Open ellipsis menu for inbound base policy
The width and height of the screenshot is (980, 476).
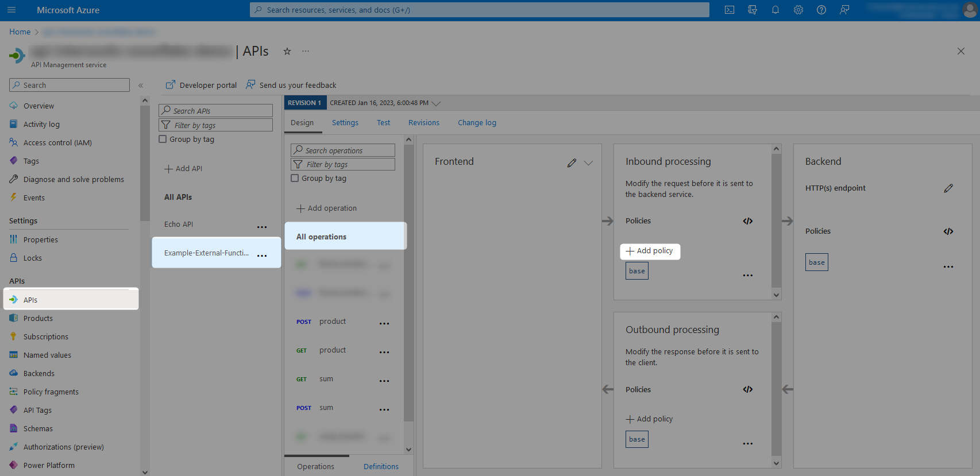tap(748, 276)
